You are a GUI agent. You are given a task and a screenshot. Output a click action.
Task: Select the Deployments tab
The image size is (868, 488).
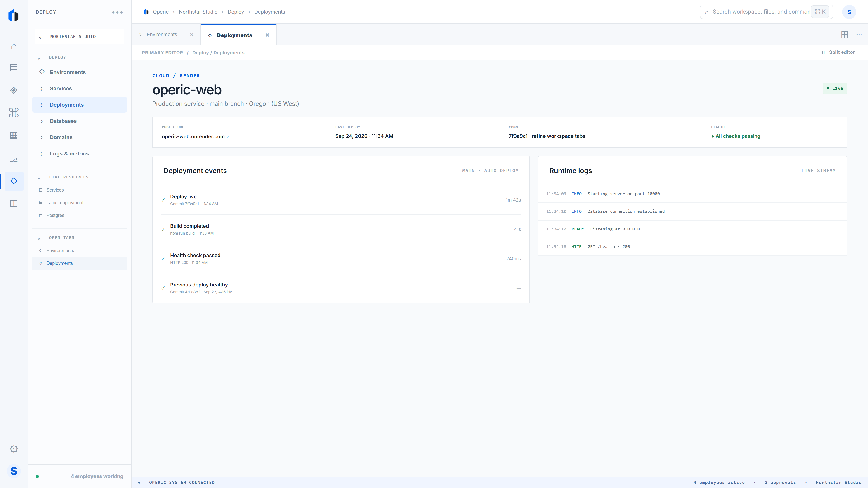pos(238,35)
